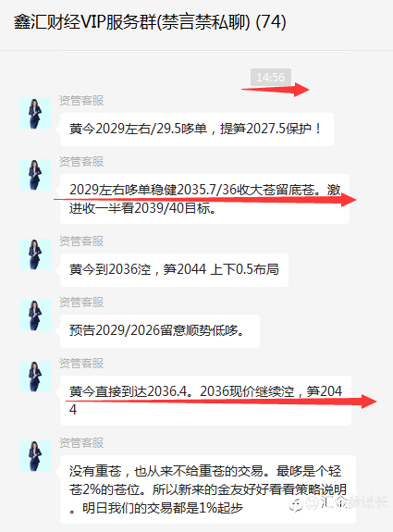Select the long message starting 没有重苍
The image size is (393, 532).
[208, 489]
